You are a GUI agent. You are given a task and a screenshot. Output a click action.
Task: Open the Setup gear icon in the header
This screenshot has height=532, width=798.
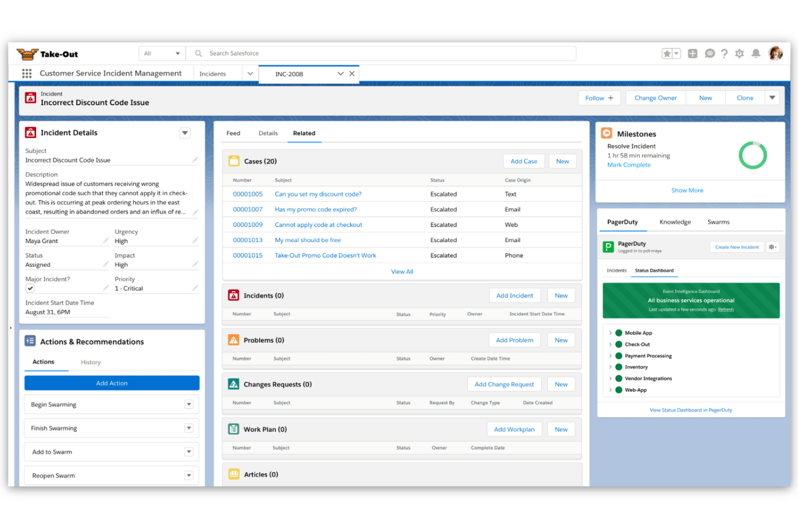(x=740, y=53)
